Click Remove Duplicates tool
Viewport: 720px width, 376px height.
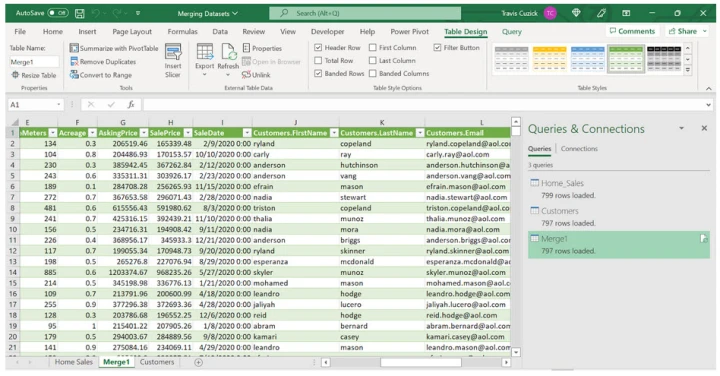(103, 62)
